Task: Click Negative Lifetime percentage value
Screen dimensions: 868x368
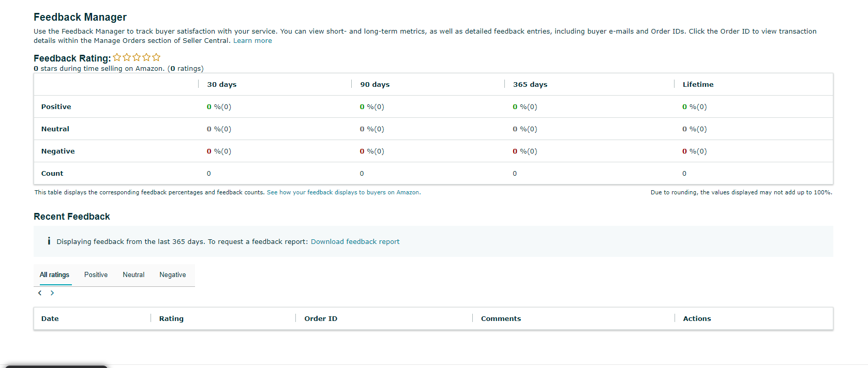Action: [694, 151]
